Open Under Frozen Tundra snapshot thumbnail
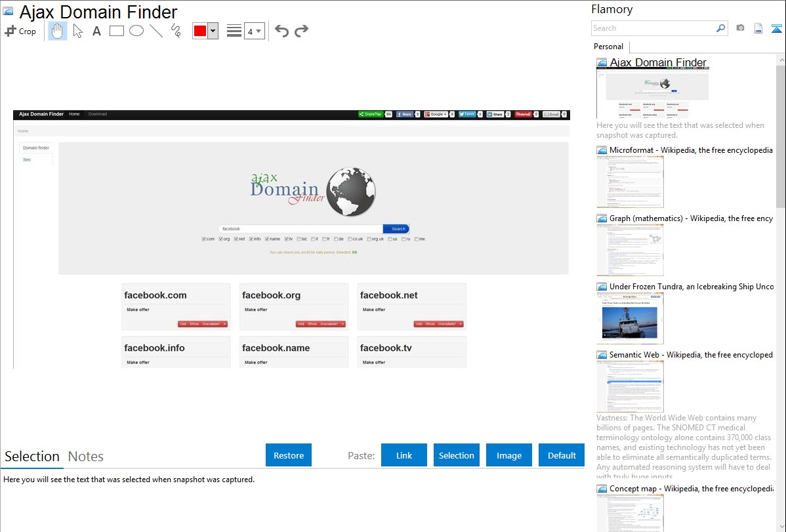Screen dimensions: 786x532 (x=630, y=318)
